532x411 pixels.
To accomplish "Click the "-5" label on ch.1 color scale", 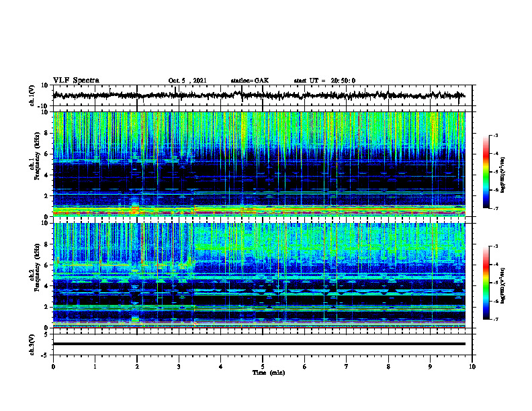I will click(495, 172).
